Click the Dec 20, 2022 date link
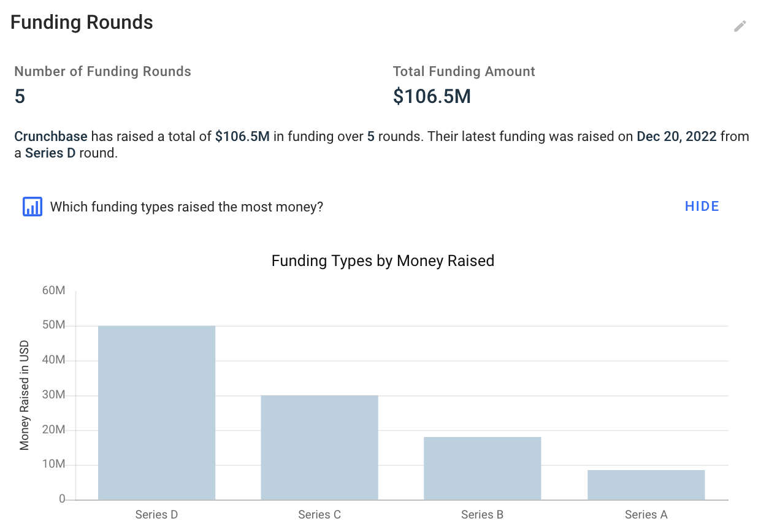Viewport: 769px width, 532px height. 676,136
